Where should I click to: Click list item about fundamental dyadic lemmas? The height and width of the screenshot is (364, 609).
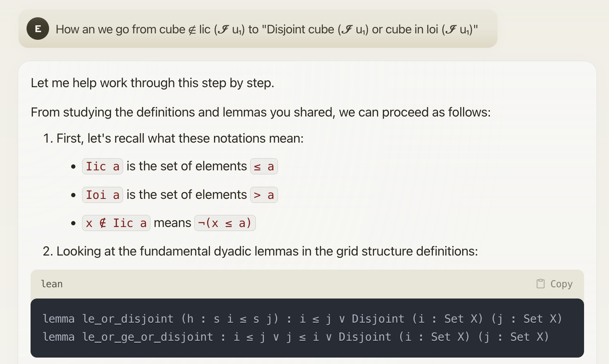coord(260,251)
